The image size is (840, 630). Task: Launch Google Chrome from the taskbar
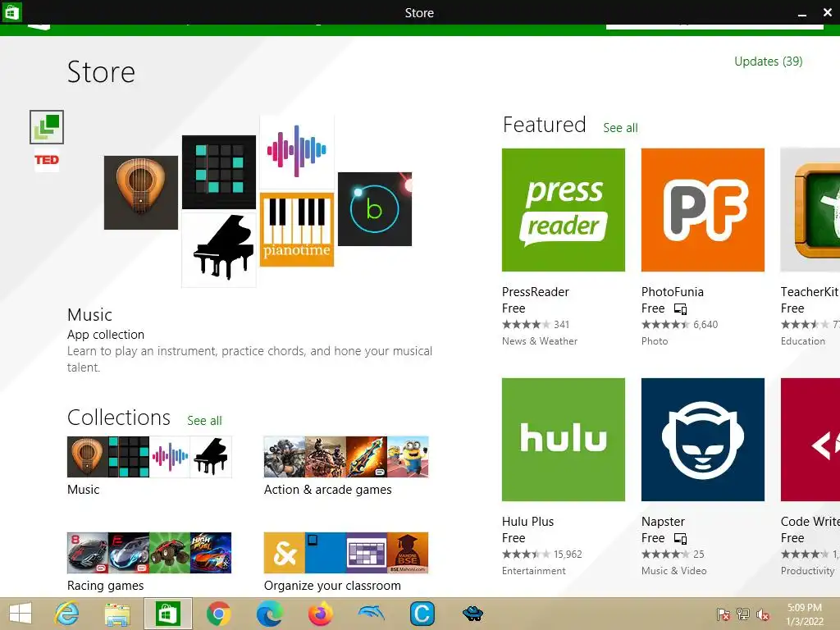pyautogui.click(x=218, y=614)
